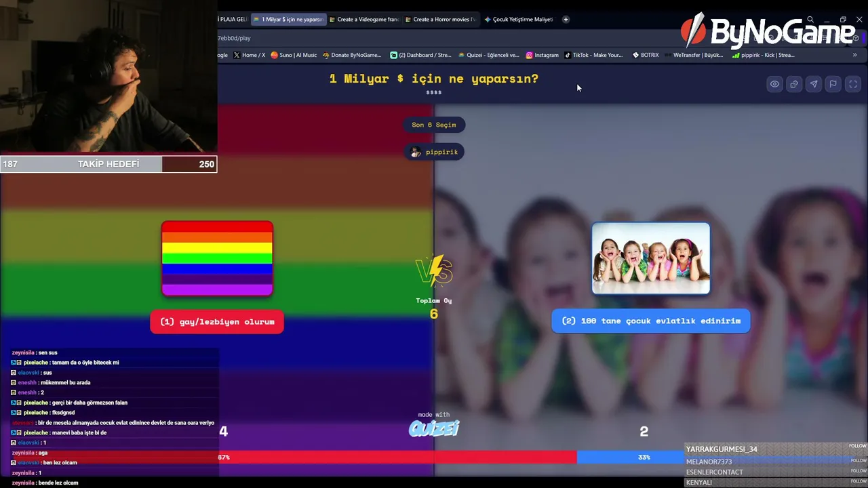The height and width of the screenshot is (488, 868).
Task: Click chat message 'gerçi bir daha görmezsen falan'
Action: point(90,403)
